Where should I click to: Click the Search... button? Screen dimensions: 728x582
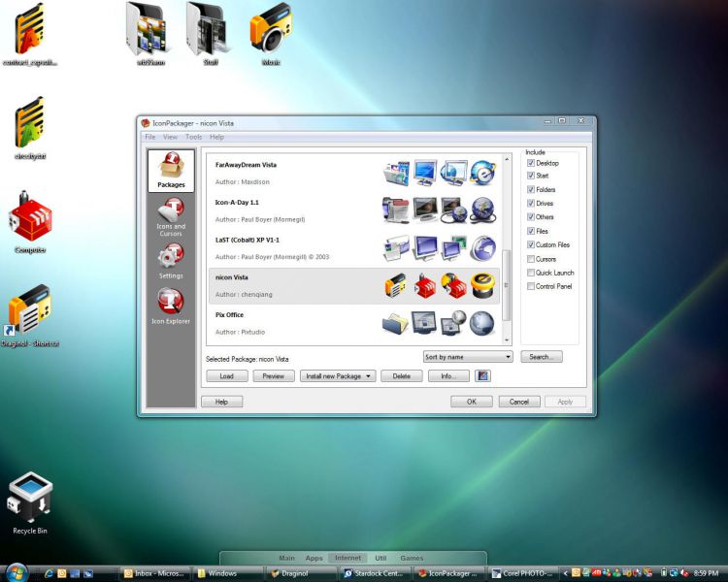[x=542, y=356]
